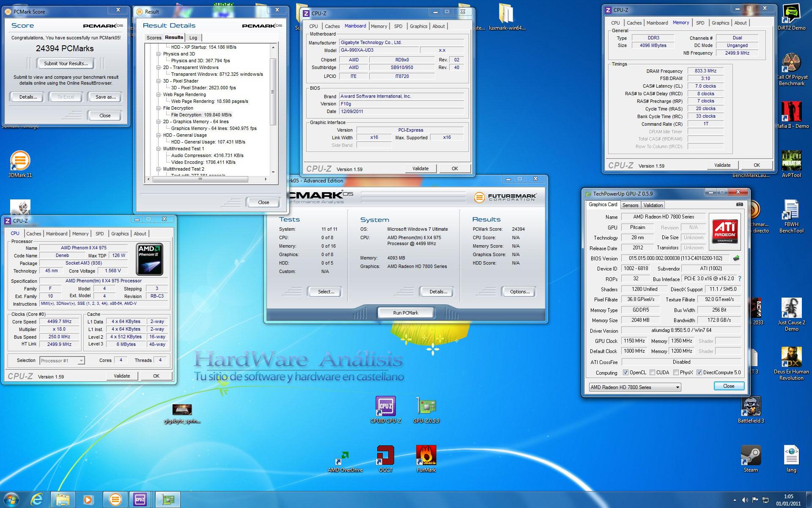Screen dimensions: 812x508
Task: Collapse the HDD - General Usage node
Action: pyautogui.click(x=159, y=135)
